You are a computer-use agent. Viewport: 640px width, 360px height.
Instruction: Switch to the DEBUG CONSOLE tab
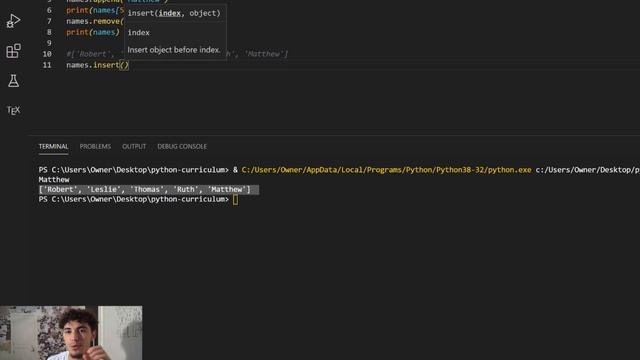point(182,147)
